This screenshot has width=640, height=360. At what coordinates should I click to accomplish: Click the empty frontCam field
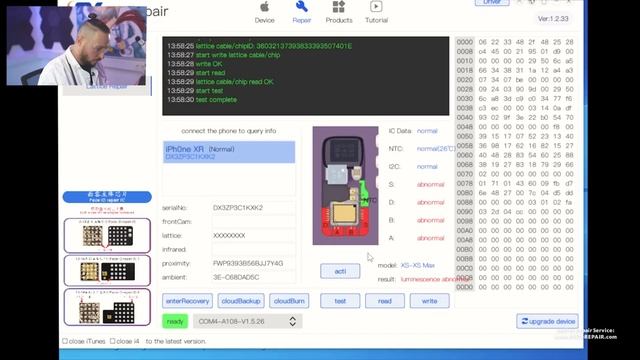pos(253,222)
